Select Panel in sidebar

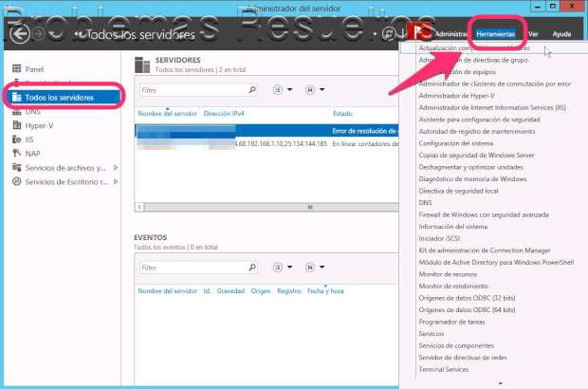pyautogui.click(x=34, y=69)
